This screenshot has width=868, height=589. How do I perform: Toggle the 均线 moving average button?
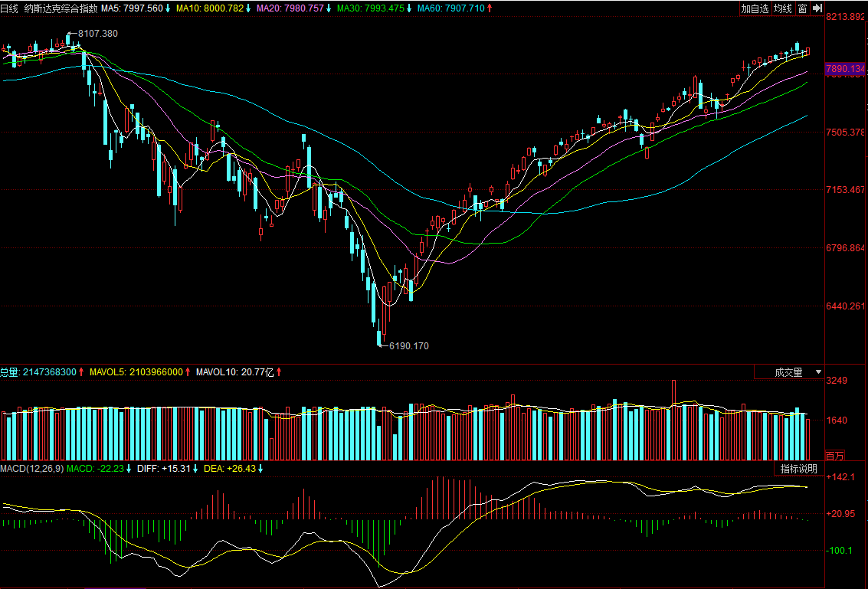(x=783, y=8)
